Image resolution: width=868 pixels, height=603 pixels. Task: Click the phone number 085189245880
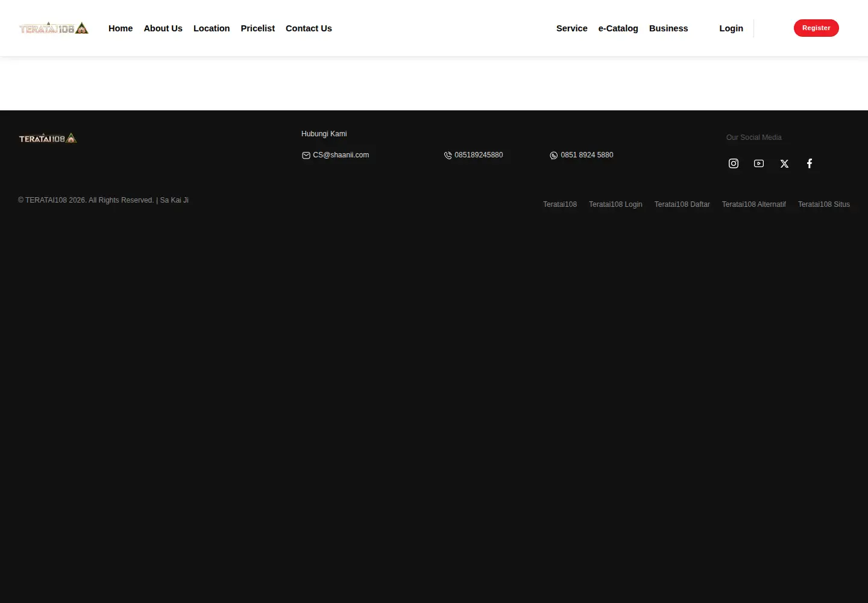click(x=479, y=155)
